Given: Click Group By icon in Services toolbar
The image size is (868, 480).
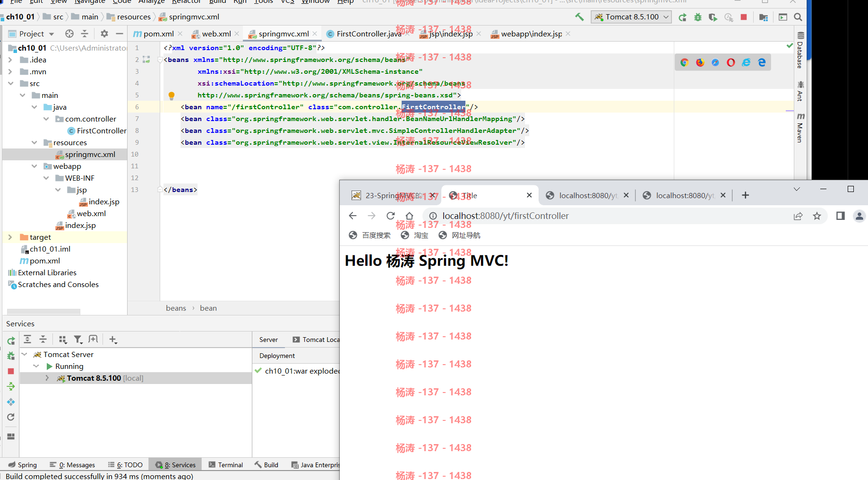Looking at the screenshot, I should point(62,339).
